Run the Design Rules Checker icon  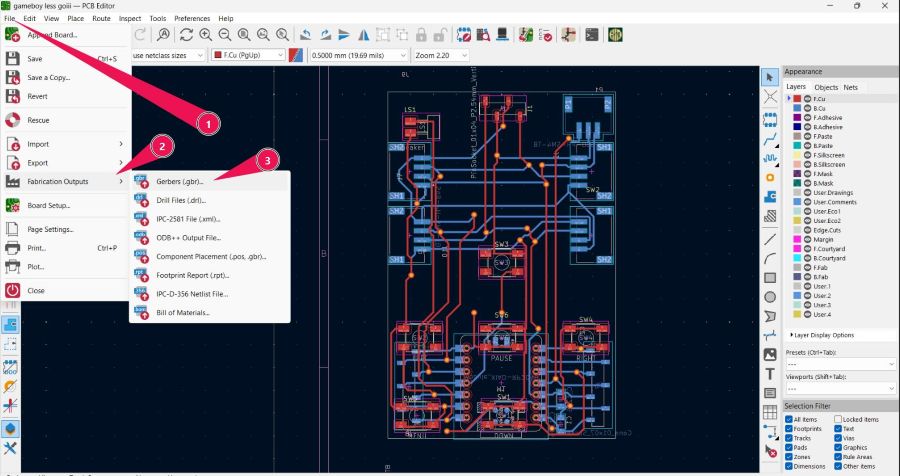[545, 35]
